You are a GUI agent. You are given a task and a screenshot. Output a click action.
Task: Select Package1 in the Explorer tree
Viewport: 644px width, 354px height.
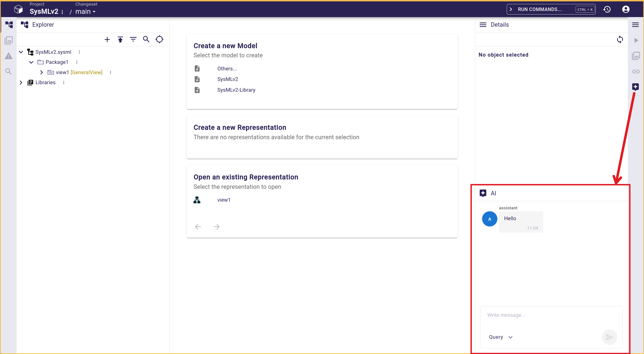coord(57,62)
